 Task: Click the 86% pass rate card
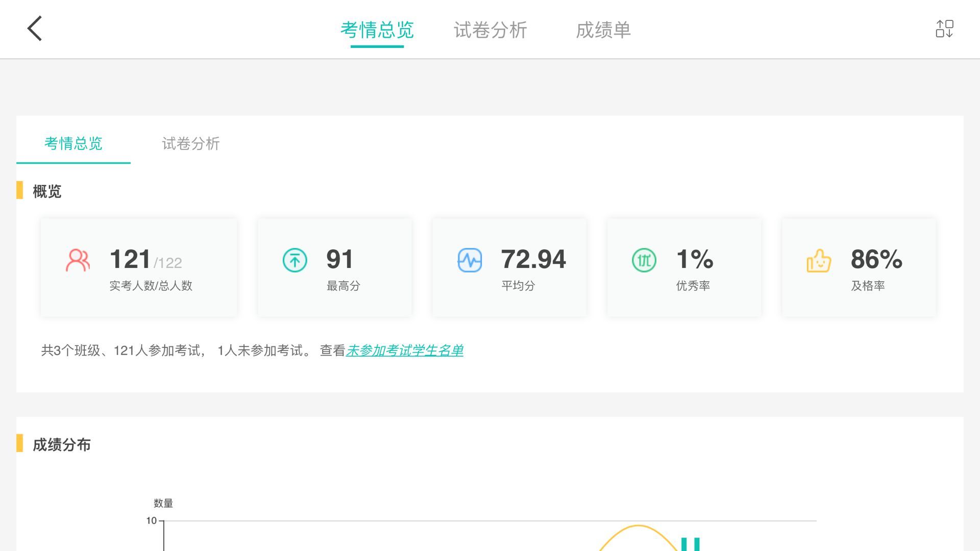pos(859,267)
